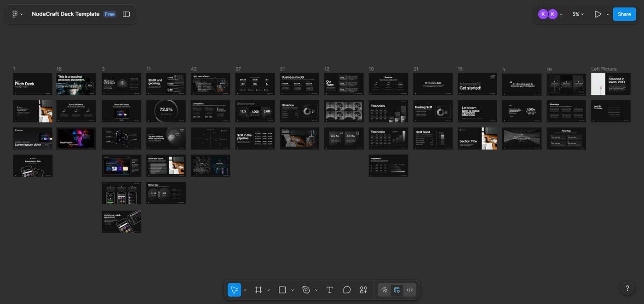Switch to Dev Mode code toggle

pos(409,290)
